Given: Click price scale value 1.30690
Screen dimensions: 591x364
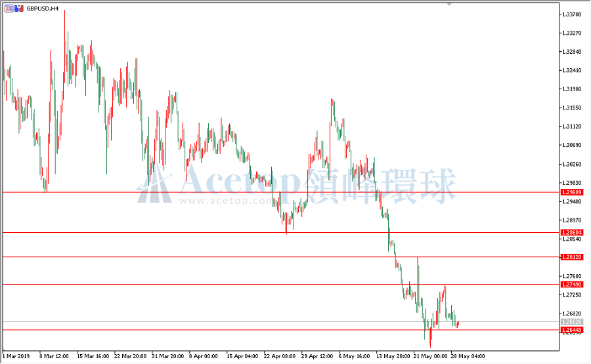Looking at the screenshot, I should point(572,145).
